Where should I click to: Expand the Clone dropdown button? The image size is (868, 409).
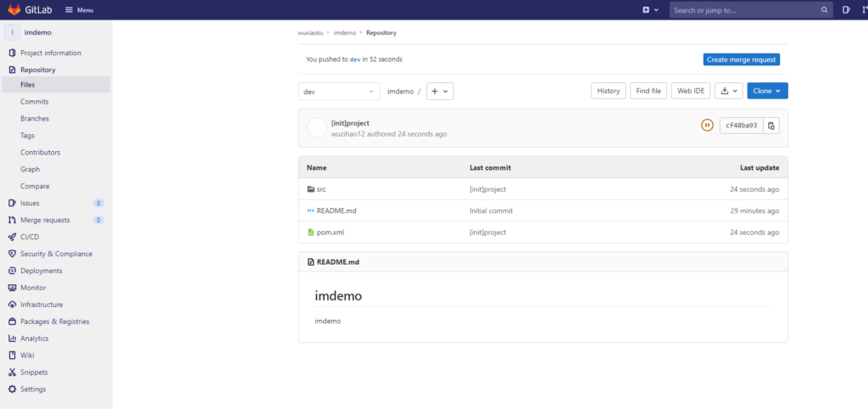(767, 91)
